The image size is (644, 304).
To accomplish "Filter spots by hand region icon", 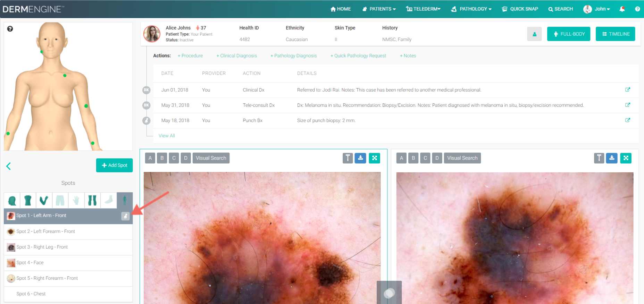I will pyautogui.click(x=76, y=200).
